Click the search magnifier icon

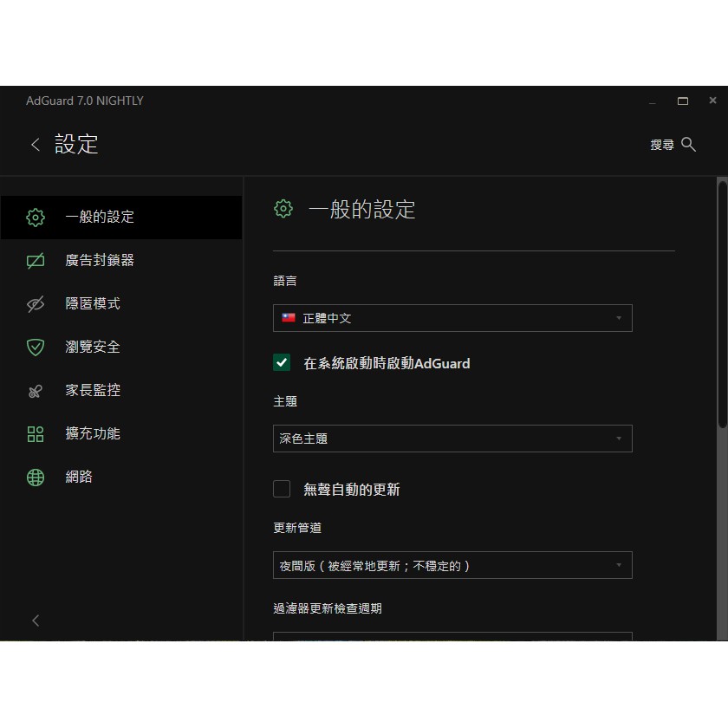(x=688, y=145)
